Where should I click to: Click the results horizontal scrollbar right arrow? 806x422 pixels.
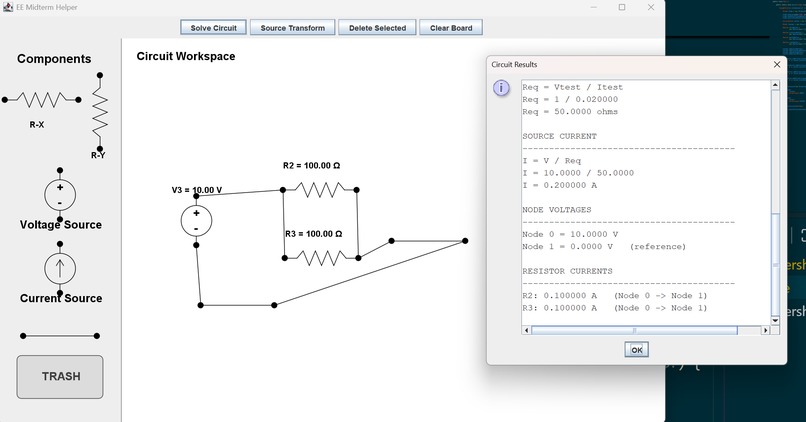point(766,330)
